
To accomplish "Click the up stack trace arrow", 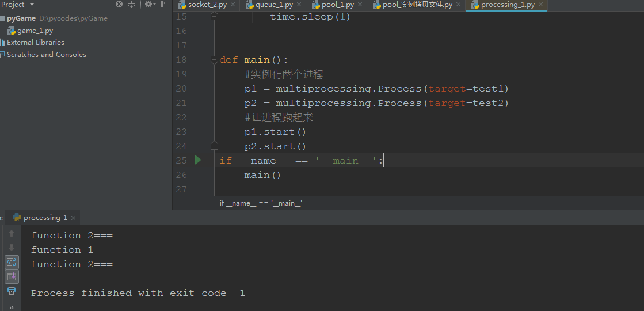I will 12,233.
